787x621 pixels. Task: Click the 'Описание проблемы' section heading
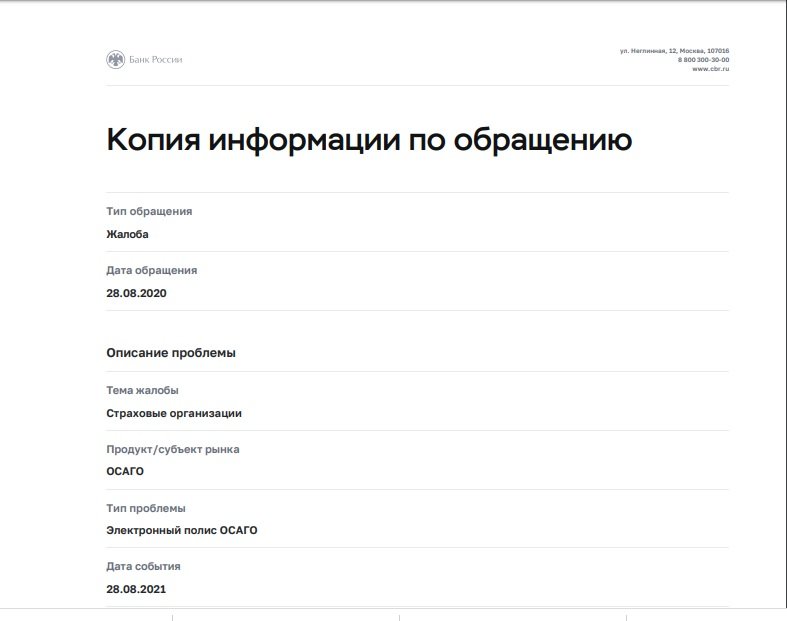tap(171, 353)
